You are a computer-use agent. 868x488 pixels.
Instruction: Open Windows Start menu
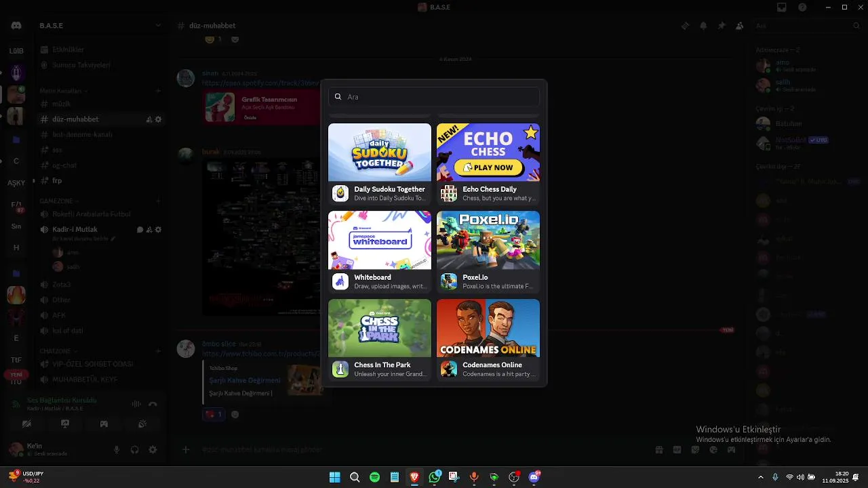[334, 477]
